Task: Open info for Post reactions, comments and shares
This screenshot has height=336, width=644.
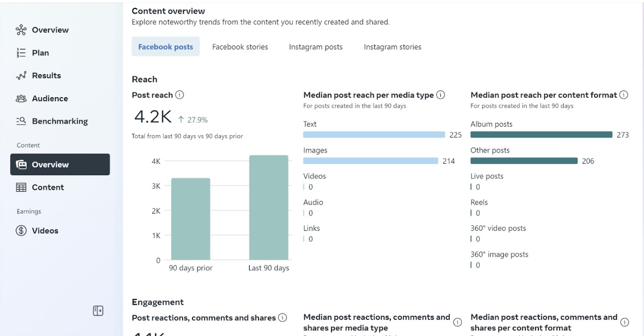Action: tap(282, 318)
